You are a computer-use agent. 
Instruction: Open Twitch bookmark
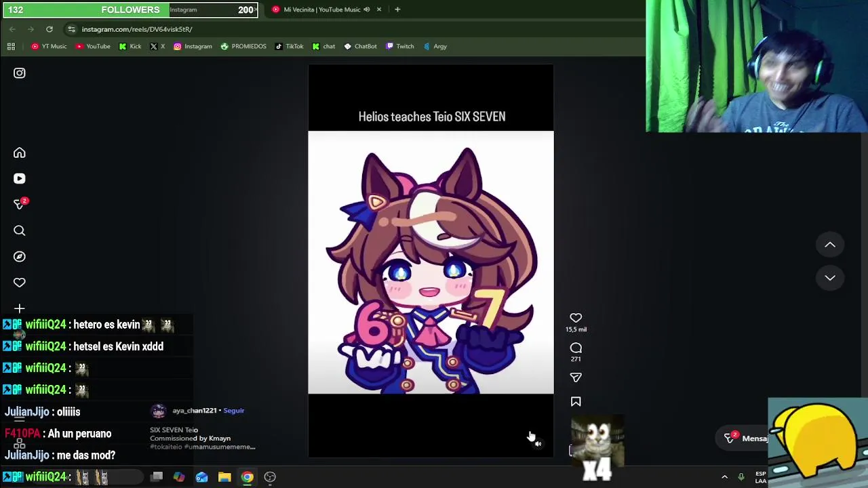[x=399, y=46]
